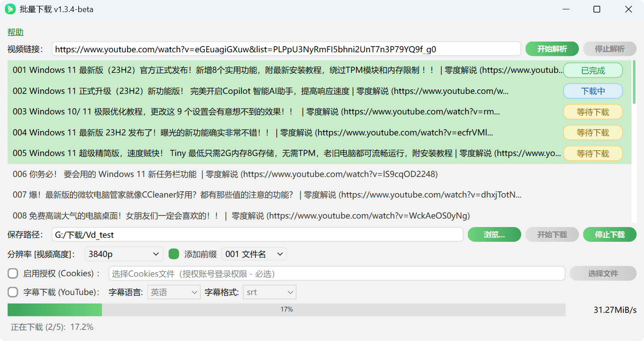Click the 开始解析 button

click(552, 49)
